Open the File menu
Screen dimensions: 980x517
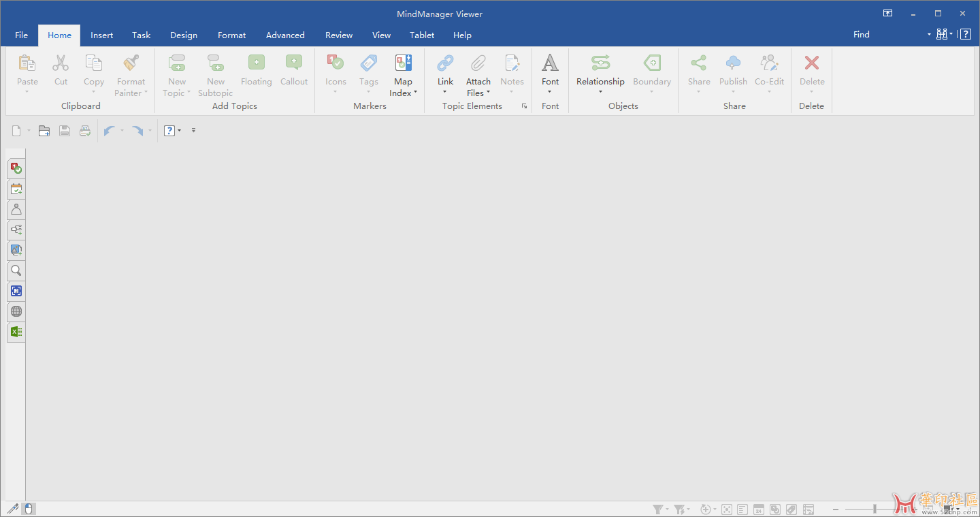coord(22,35)
